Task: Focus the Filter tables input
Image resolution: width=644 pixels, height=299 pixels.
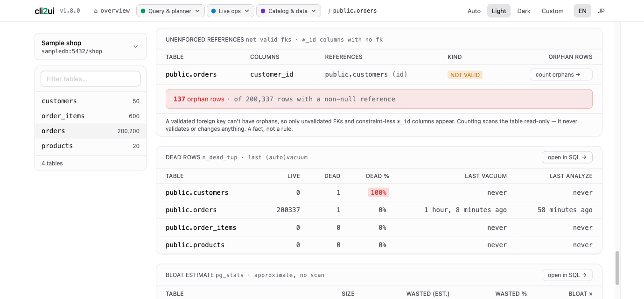Action: (x=91, y=79)
